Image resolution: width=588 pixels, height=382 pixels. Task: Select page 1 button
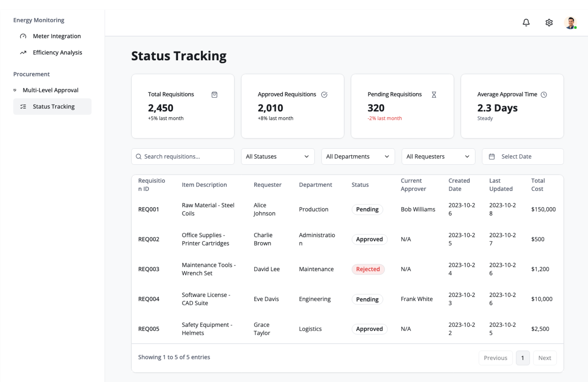point(522,358)
